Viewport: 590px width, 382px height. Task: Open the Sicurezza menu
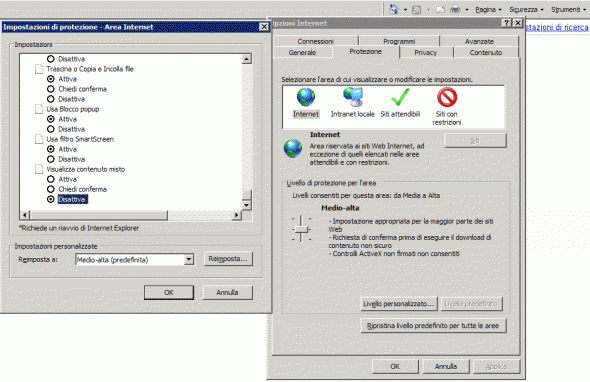[x=526, y=10]
